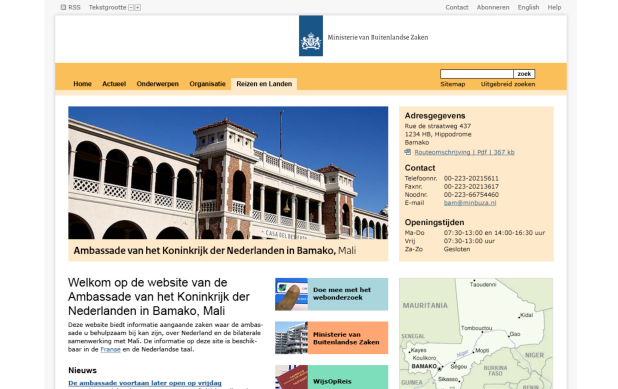Screen dimensions: 618x389
Task: Click the Tekstgrootte label
Action: 107,7
